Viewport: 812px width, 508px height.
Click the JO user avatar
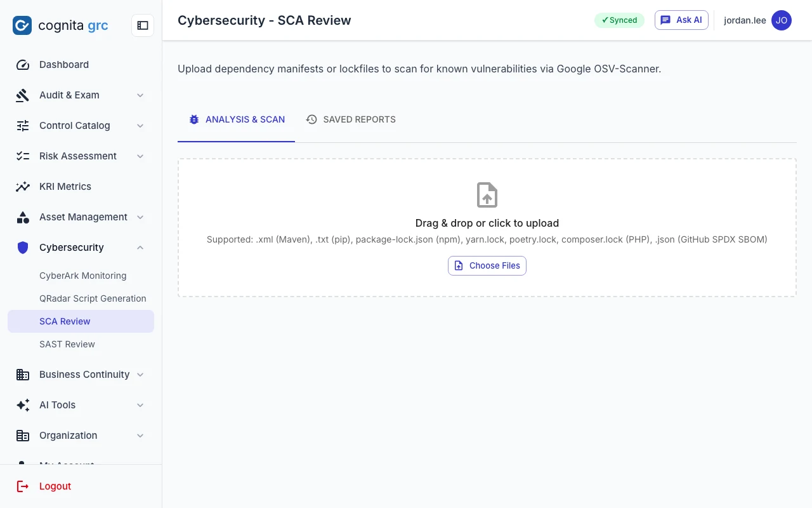pos(782,20)
